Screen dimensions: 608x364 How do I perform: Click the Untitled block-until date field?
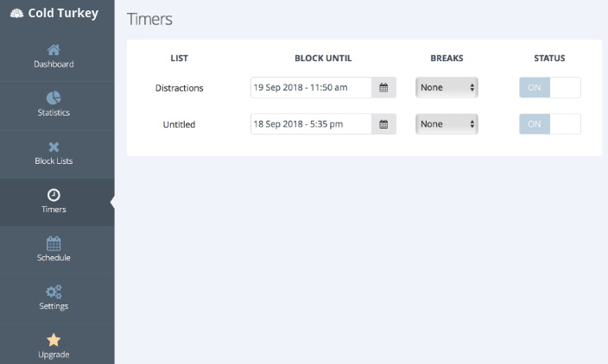[x=311, y=124]
